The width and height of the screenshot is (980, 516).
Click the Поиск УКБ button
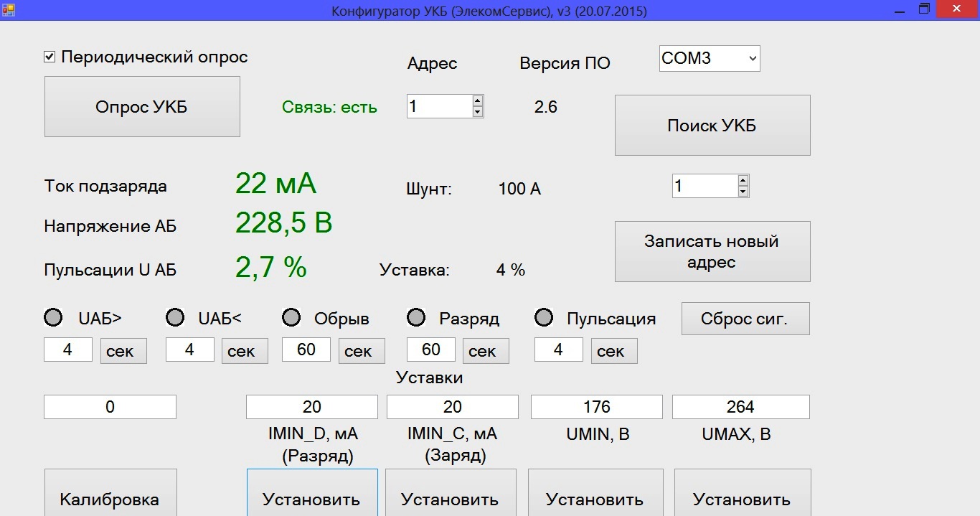tap(712, 126)
